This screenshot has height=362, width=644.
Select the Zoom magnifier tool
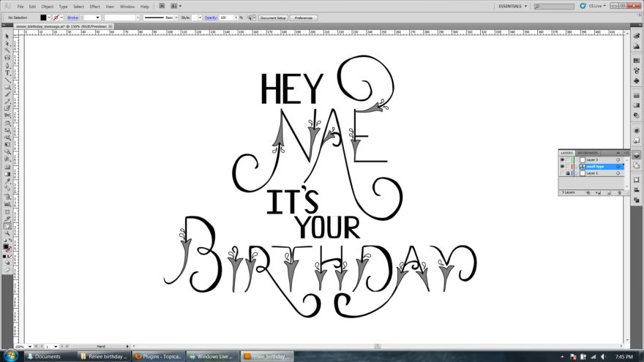(7, 233)
